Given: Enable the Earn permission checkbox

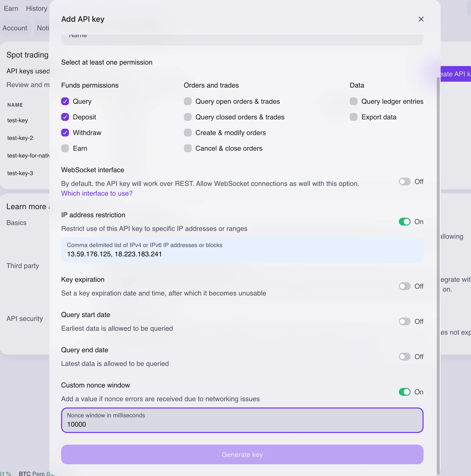Looking at the screenshot, I should coord(65,148).
